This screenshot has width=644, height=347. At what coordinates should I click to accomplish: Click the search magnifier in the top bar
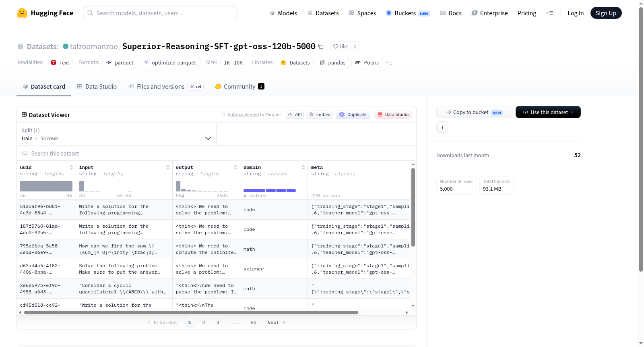[90, 13]
